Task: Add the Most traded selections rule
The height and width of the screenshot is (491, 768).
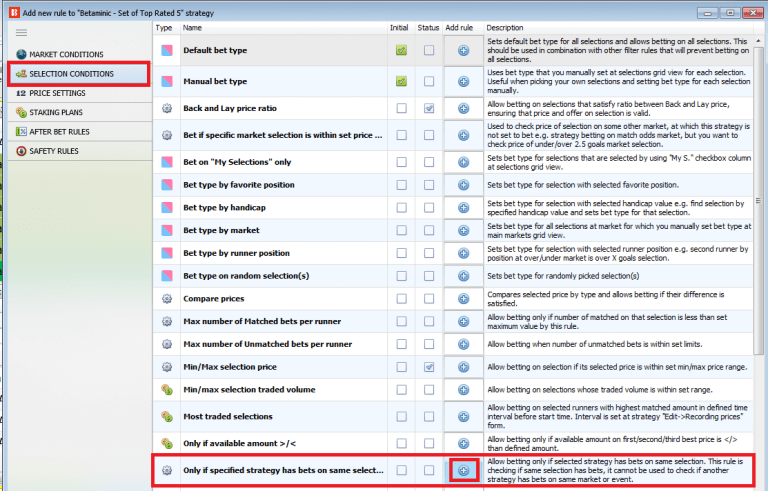Action: [x=464, y=414]
